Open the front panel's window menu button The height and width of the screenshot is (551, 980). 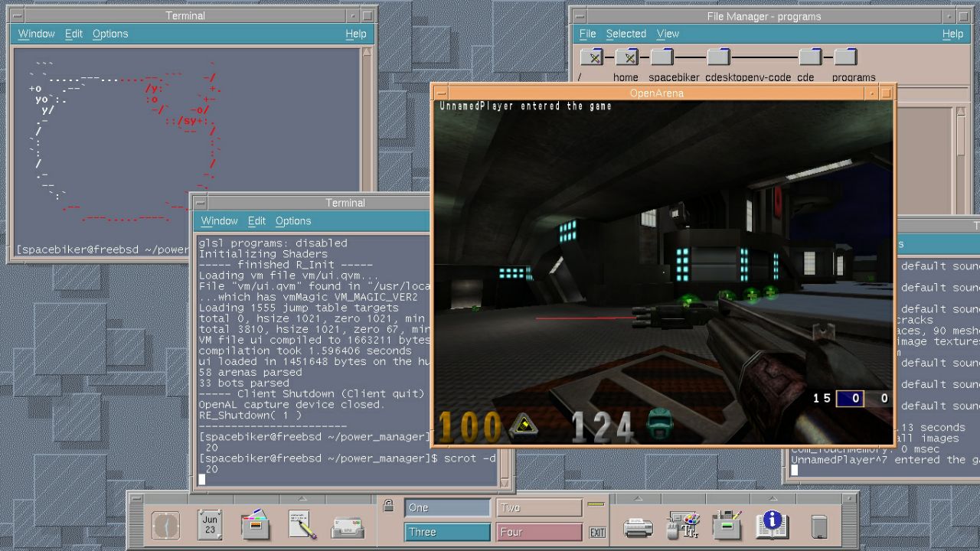pyautogui.click(x=136, y=499)
